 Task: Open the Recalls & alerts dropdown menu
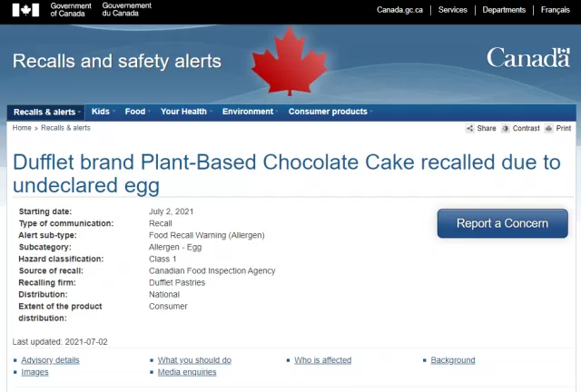click(x=46, y=112)
